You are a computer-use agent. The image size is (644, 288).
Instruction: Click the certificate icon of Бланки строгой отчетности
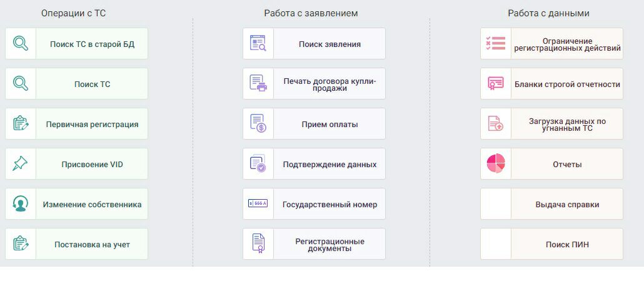click(x=496, y=83)
